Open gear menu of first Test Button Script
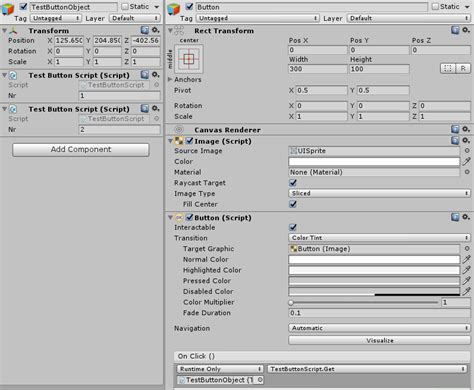The height and width of the screenshot is (390, 474). click(155, 75)
